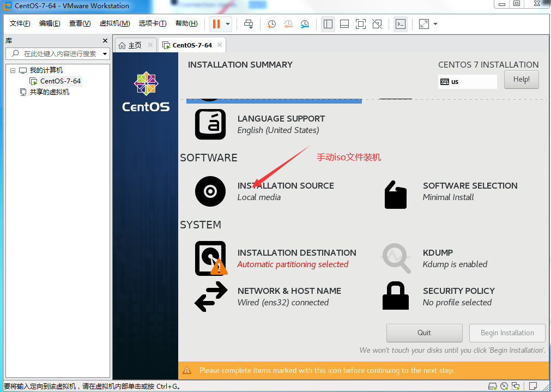The image size is (551, 392).
Task: Click the Security Policy lock icon
Action: pos(396,295)
